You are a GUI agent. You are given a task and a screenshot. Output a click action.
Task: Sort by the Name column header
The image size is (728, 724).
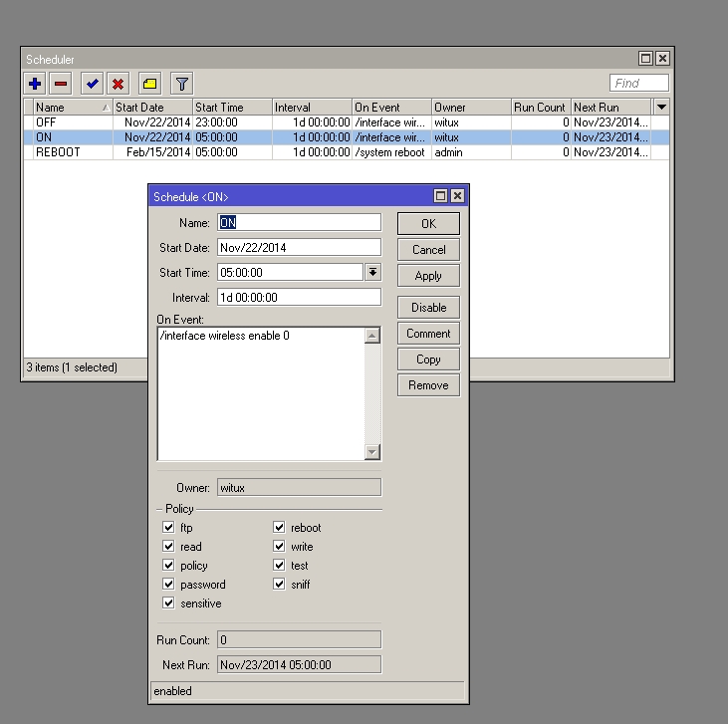(x=73, y=108)
